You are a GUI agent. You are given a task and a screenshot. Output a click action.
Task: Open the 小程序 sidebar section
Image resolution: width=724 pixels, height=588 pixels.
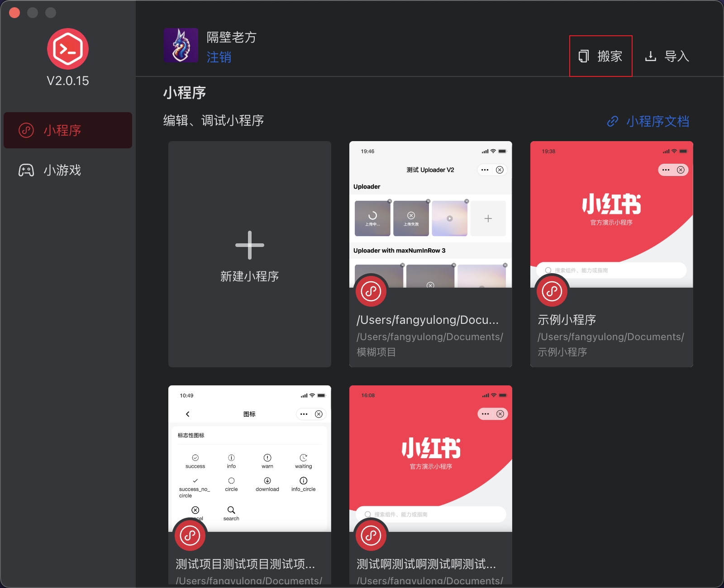coord(68,130)
